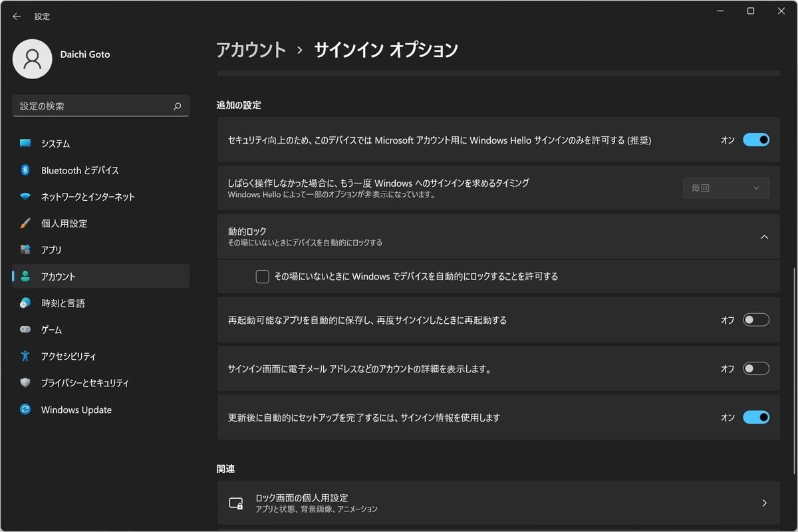798x532 pixels.
Task: Open システム settings category
Action: pyautogui.click(x=101, y=144)
